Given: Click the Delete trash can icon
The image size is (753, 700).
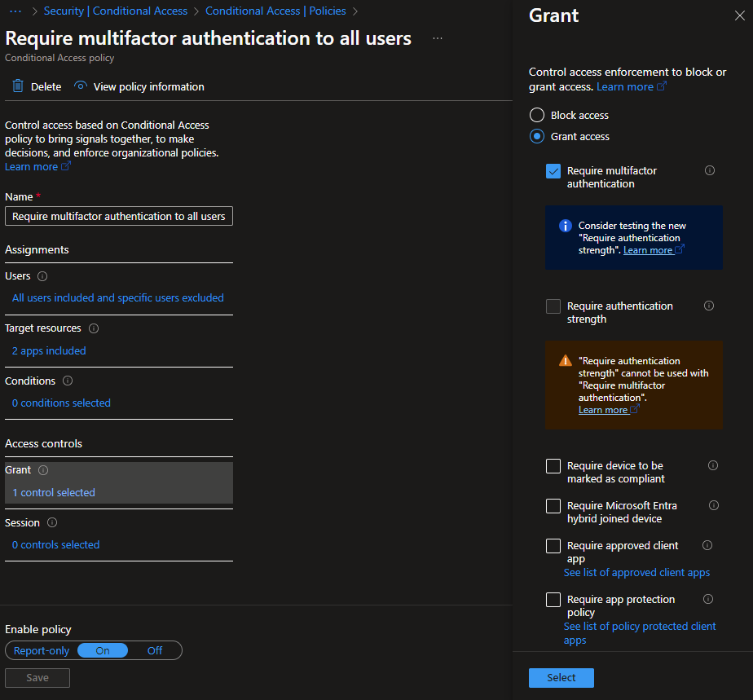Looking at the screenshot, I should 18,86.
